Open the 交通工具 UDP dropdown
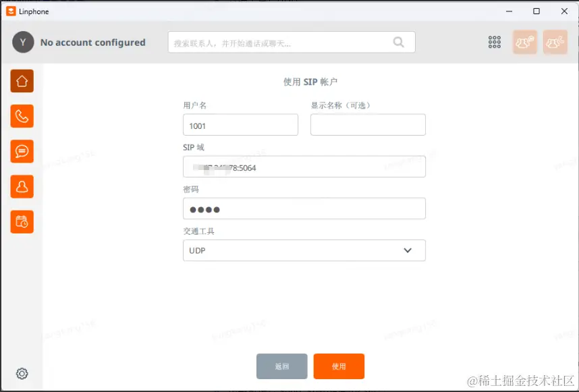Image resolution: width=579 pixels, height=392 pixels. [x=304, y=250]
